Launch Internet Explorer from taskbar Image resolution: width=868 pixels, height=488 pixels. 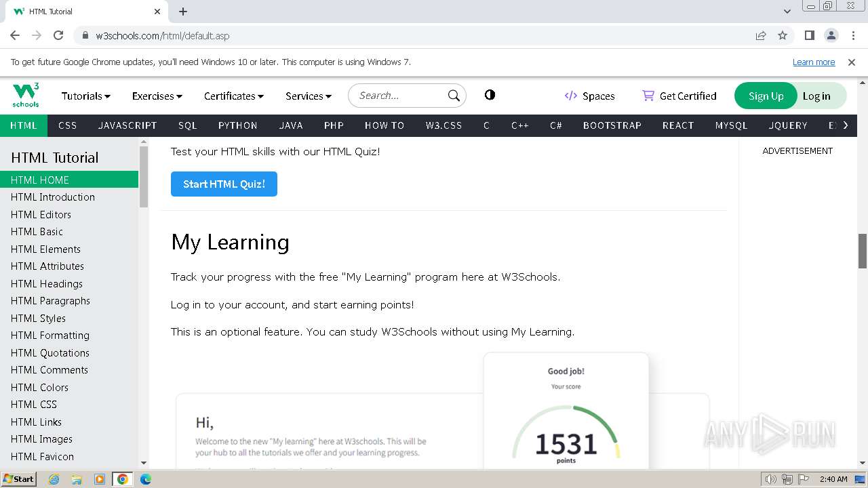54,479
